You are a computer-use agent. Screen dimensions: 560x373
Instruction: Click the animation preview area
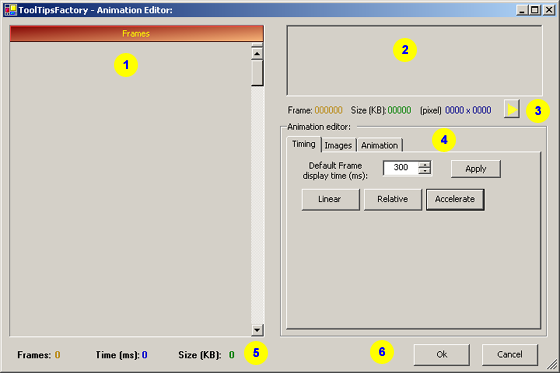[414, 60]
